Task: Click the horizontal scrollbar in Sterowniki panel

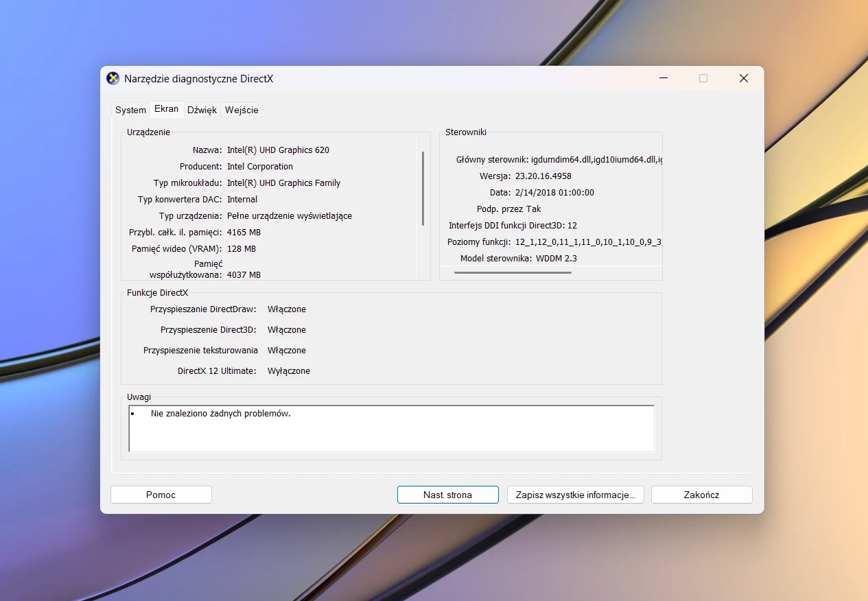Action: pyautogui.click(x=513, y=272)
